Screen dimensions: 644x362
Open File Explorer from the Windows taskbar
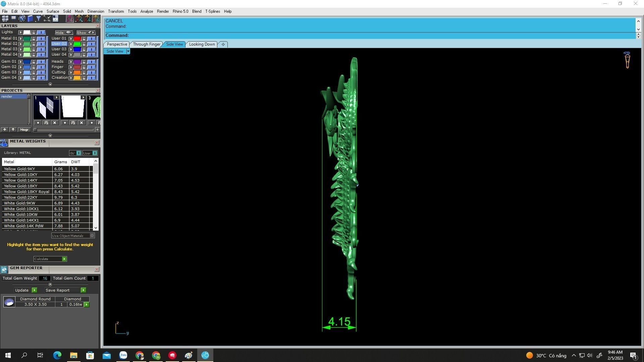pyautogui.click(x=73, y=355)
